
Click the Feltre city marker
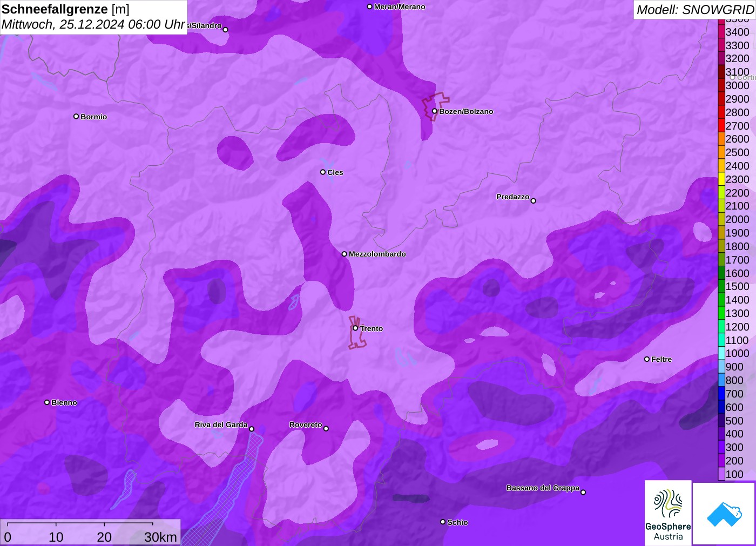647,359
